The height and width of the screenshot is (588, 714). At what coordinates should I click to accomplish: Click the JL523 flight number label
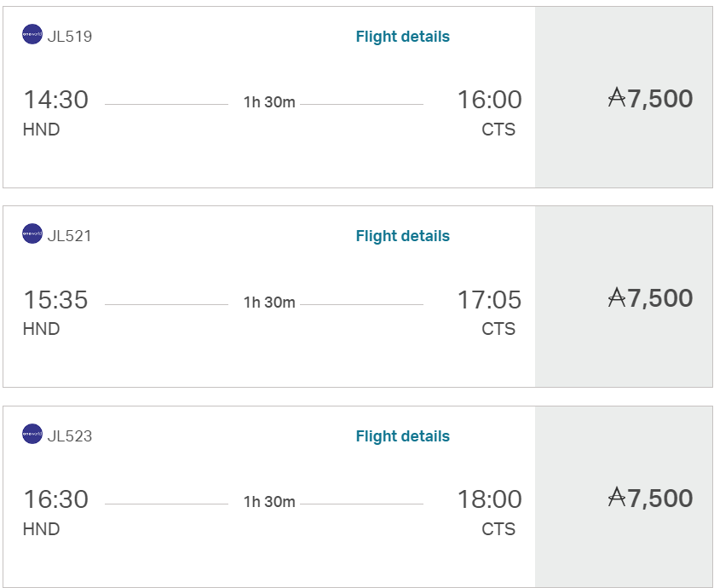click(70, 436)
